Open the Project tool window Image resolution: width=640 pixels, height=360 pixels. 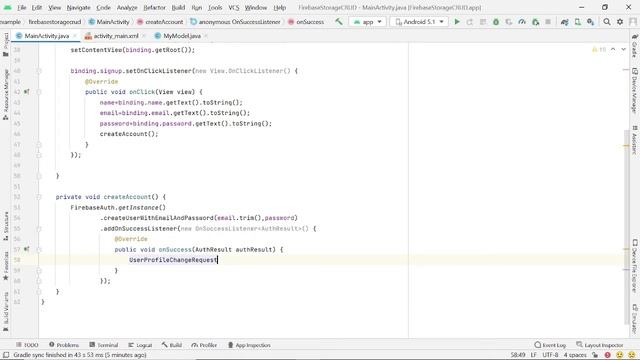6,44
